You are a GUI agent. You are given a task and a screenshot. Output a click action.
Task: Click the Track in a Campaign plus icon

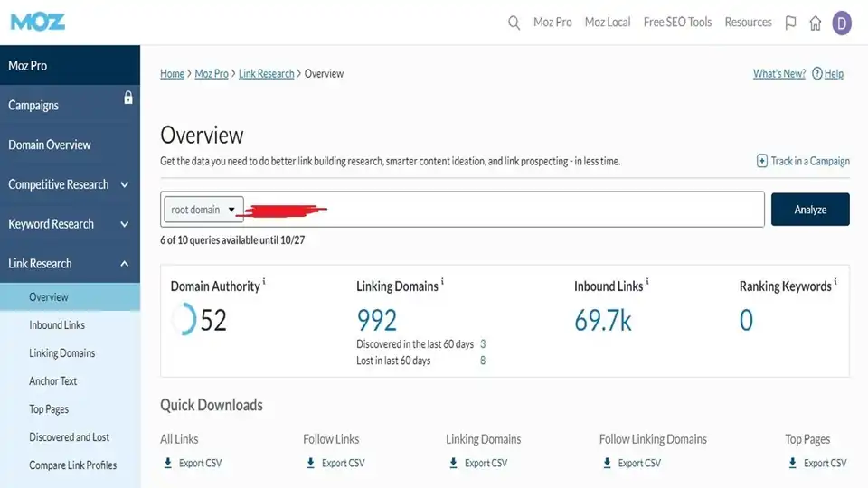click(x=761, y=161)
